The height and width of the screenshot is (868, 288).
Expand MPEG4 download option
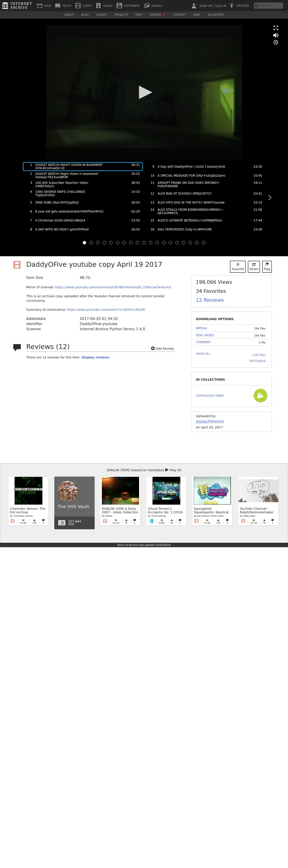tap(201, 328)
